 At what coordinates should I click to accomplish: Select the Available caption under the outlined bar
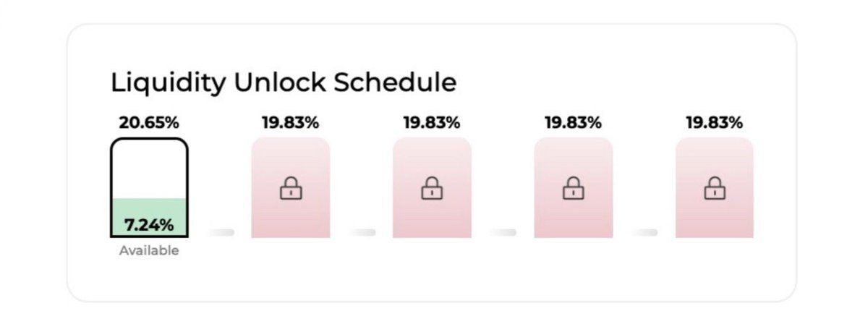(149, 251)
